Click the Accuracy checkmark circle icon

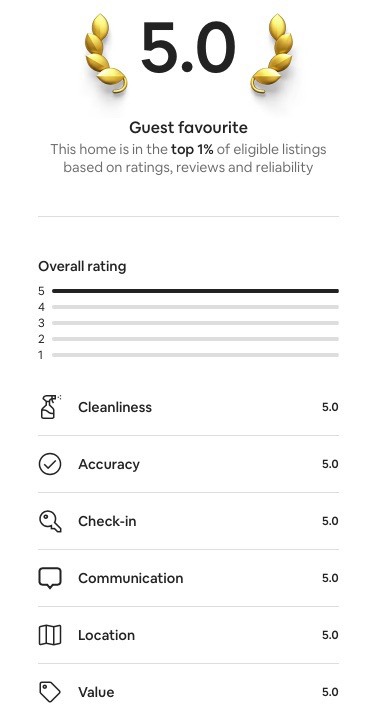click(50, 464)
